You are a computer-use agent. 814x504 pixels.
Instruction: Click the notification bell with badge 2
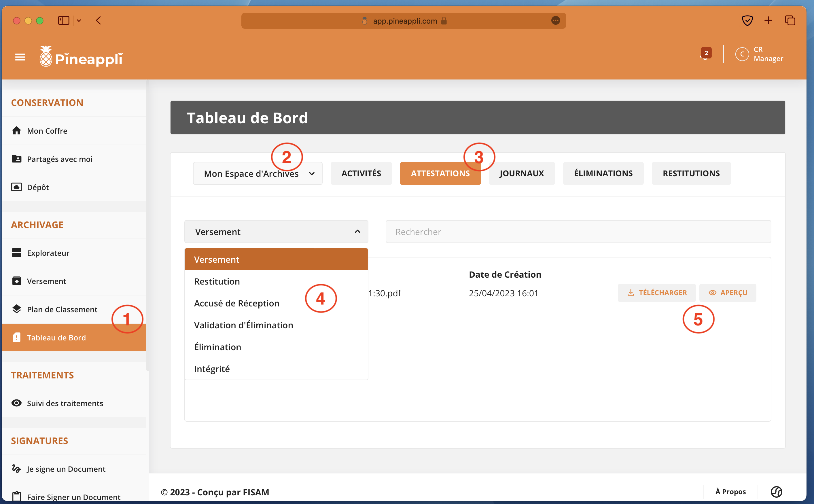pos(705,54)
